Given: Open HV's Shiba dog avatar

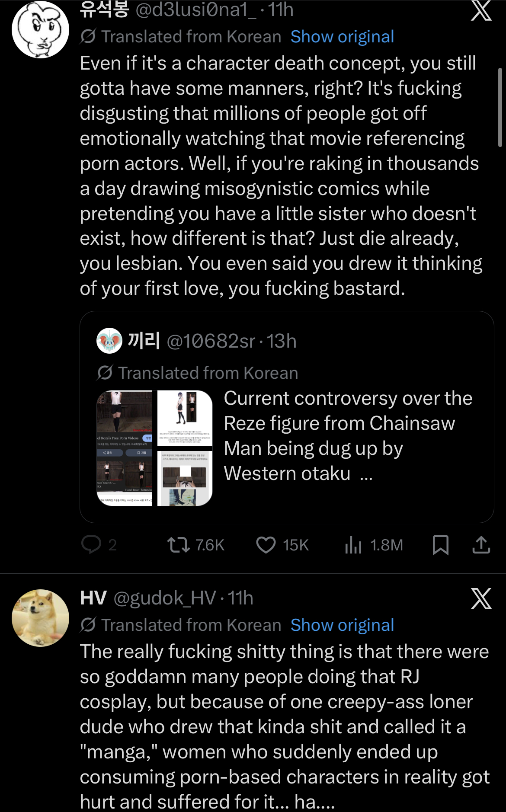Looking at the screenshot, I should pyautogui.click(x=40, y=618).
